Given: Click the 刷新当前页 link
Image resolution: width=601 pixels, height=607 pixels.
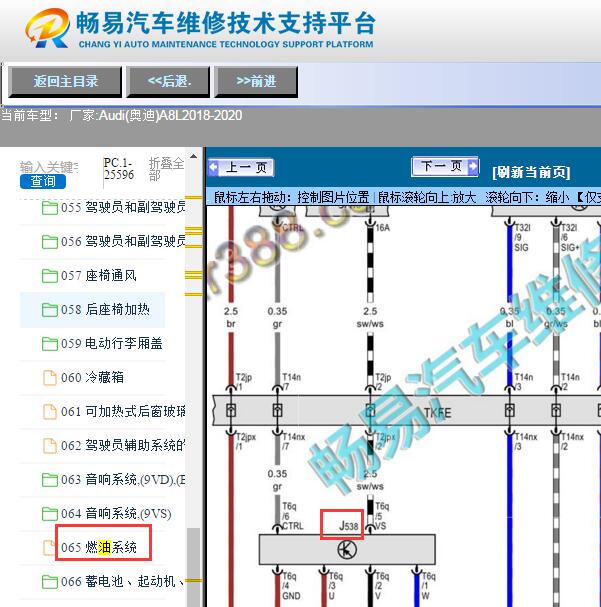Looking at the screenshot, I should pyautogui.click(x=531, y=172).
